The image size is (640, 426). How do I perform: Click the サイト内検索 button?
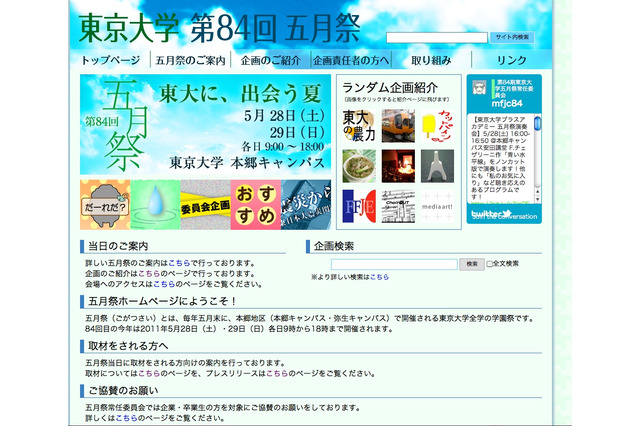coord(512,37)
